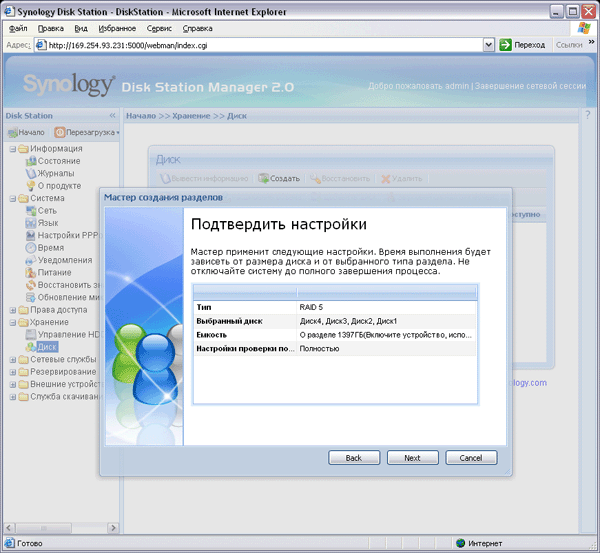
Task: Click the help question mark icon
Action: click(x=588, y=114)
